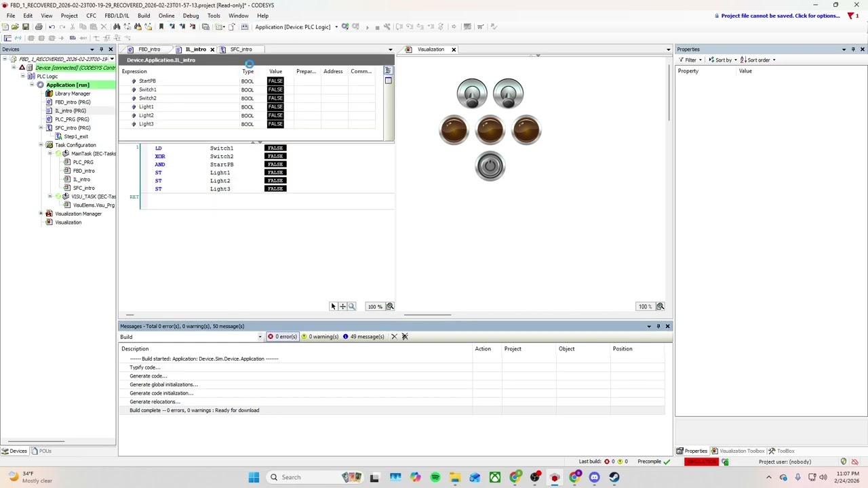Click the Sort order button in Properties

pyautogui.click(x=758, y=60)
